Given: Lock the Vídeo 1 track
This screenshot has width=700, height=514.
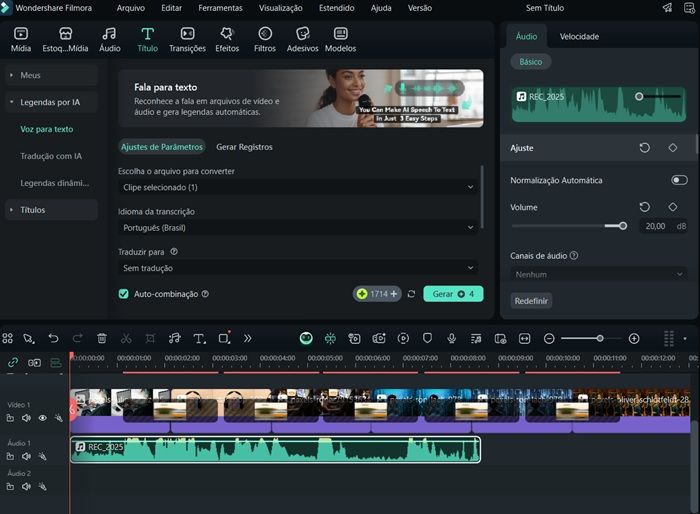Looking at the screenshot, I should coord(10,418).
